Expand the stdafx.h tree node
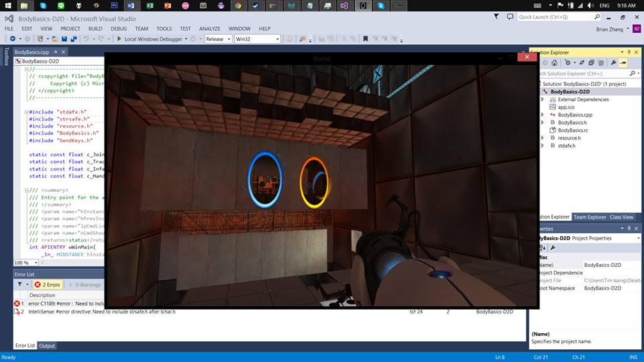The width and height of the screenshot is (644, 362). pyautogui.click(x=542, y=145)
